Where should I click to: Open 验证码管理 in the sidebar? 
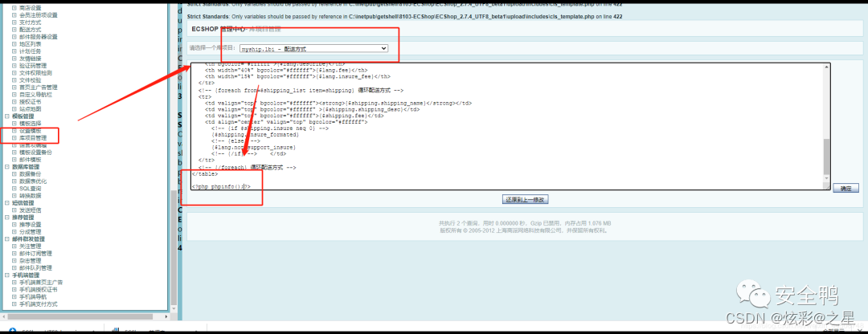coord(33,65)
